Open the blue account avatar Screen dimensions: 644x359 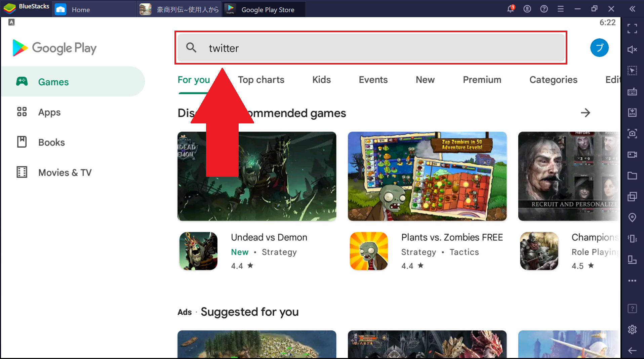tap(599, 48)
